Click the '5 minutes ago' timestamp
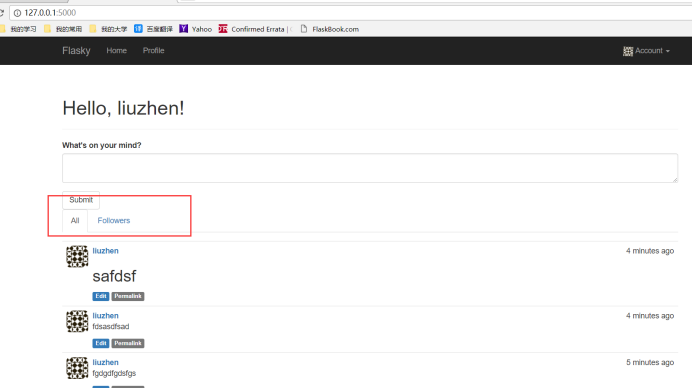The image size is (692, 388). 650,362
